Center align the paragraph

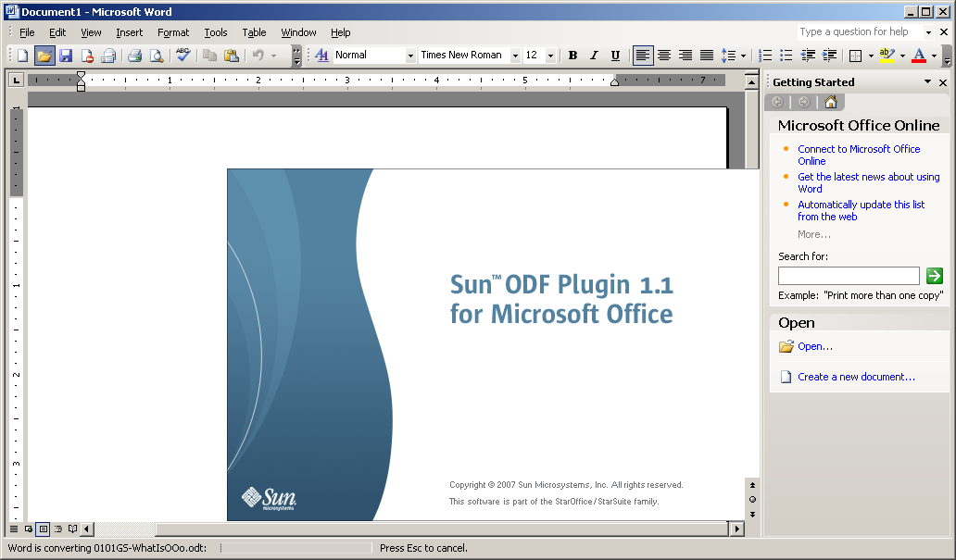pos(664,56)
